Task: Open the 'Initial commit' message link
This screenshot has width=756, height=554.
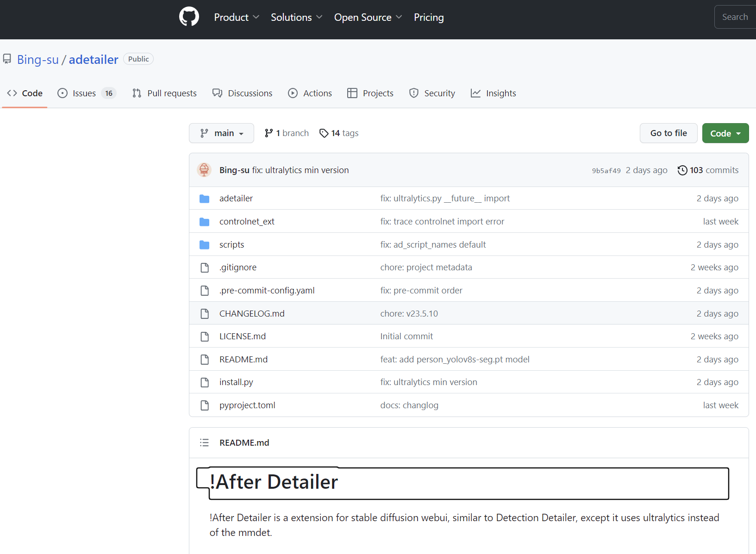Action: 406,336
